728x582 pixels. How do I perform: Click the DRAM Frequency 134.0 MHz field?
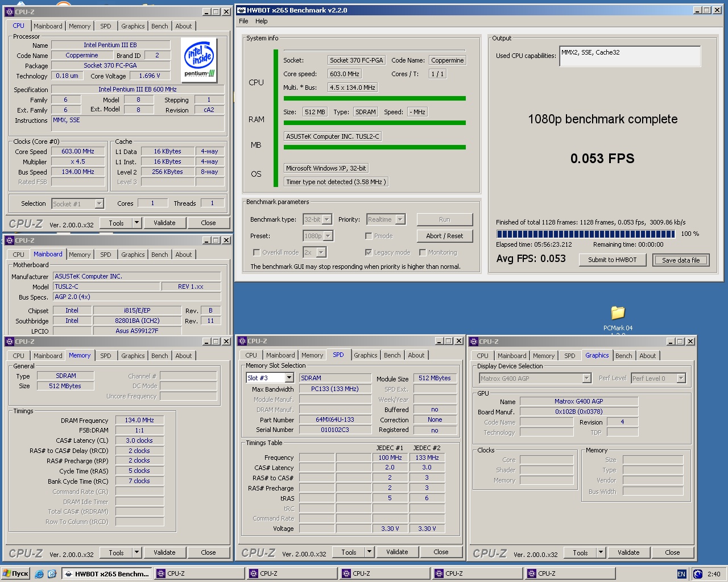tap(139, 420)
